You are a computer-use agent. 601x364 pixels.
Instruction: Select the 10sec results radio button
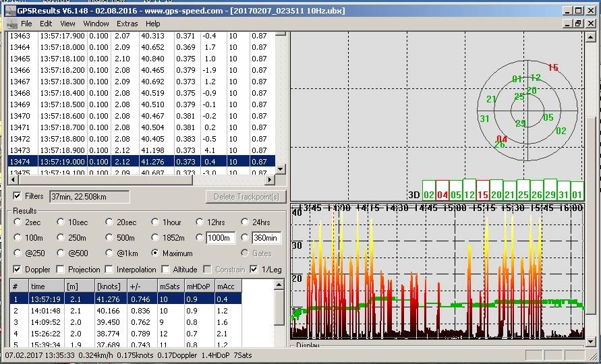[x=61, y=222]
